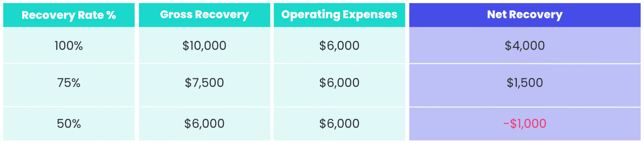This screenshot has width=644, height=143.
Task: Select the $4,000 net recovery cell
Action: [x=525, y=45]
